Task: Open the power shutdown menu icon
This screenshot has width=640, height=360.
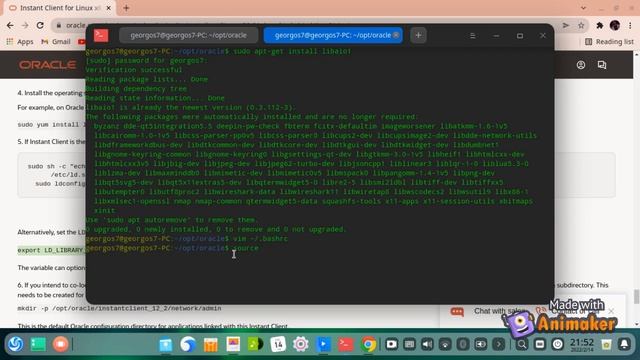Action: [558, 344]
